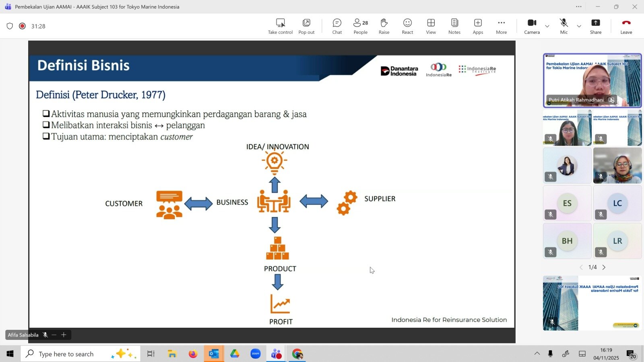Open the React emoji picker
This screenshot has width=644, height=362.
pos(407,26)
